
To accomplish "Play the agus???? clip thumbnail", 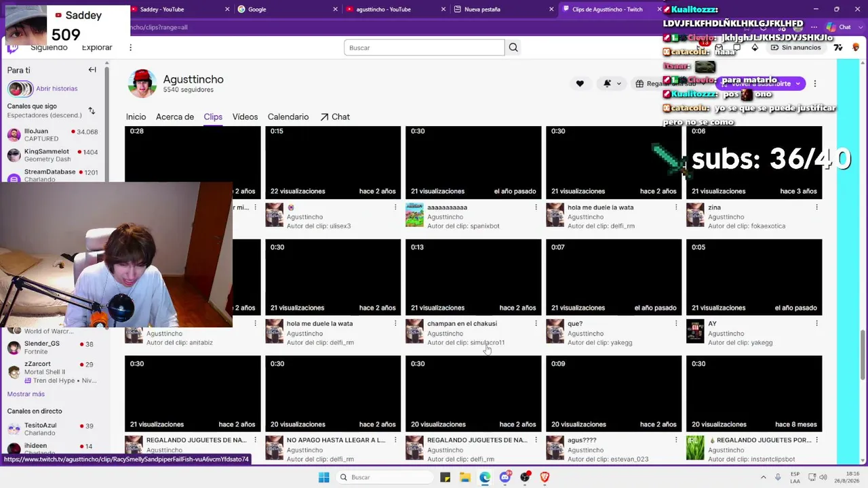I will point(614,394).
